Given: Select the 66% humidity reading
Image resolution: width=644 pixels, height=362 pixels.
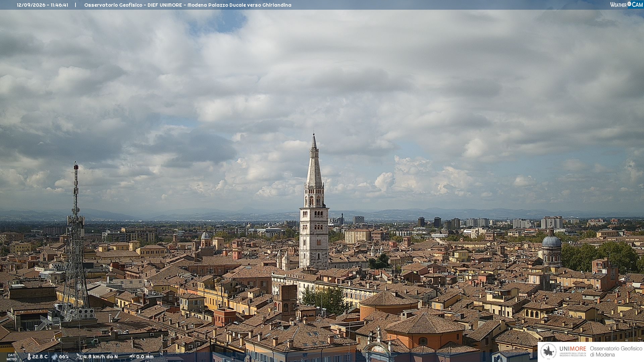Looking at the screenshot, I should click(64, 357).
